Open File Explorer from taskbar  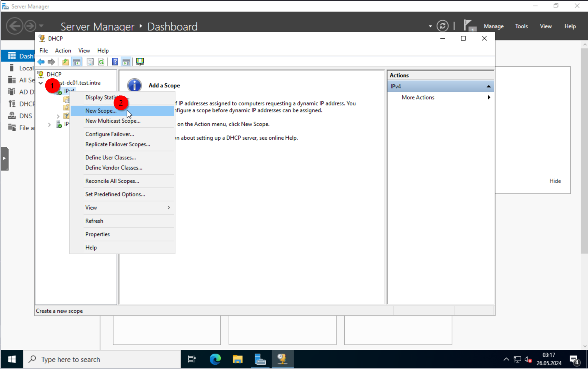(x=238, y=359)
